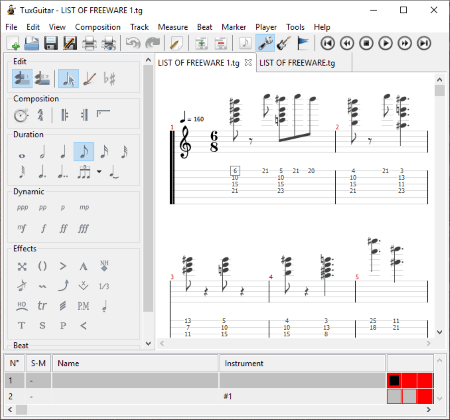
Task: Toggle natural/sharp-flat mode
Action: tap(109, 79)
